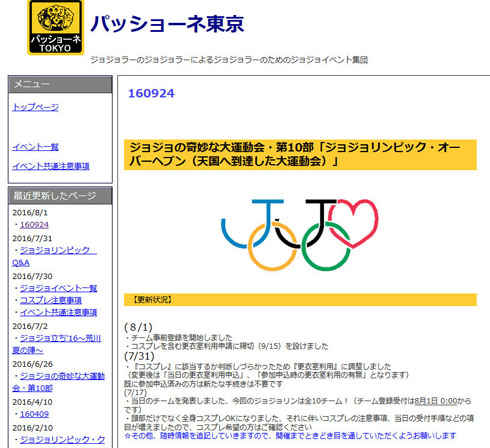Click the 160924 page heading
The width and height of the screenshot is (490, 448).
(x=151, y=93)
